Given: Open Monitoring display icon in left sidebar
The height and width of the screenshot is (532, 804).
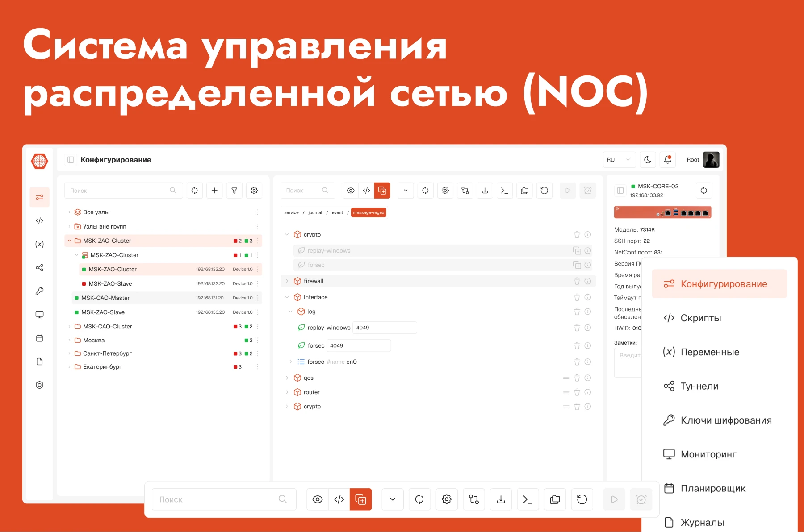Looking at the screenshot, I should point(39,315).
